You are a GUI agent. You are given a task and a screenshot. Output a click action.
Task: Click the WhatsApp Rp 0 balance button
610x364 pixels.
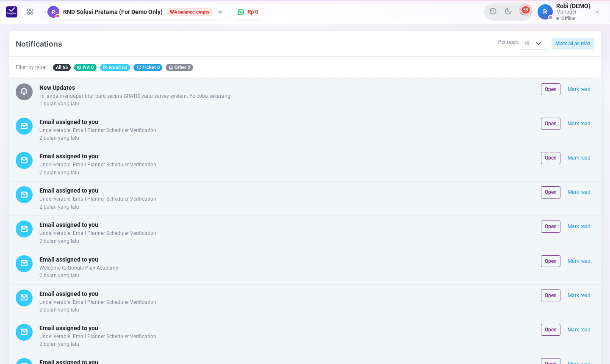pyautogui.click(x=248, y=12)
